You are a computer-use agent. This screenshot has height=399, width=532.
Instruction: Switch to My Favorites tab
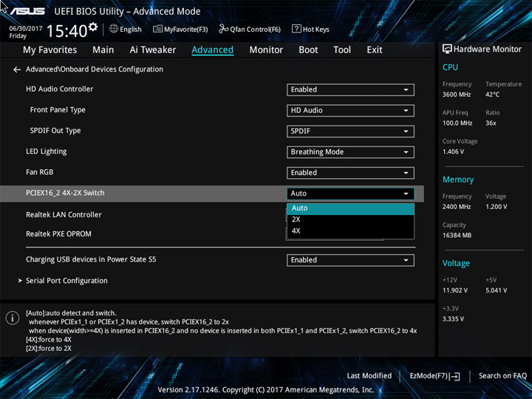click(x=50, y=50)
